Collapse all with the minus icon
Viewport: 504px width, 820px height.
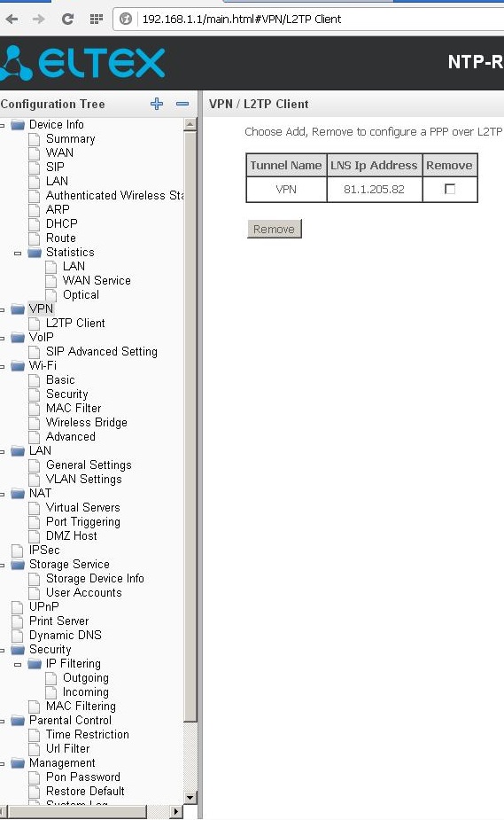[x=182, y=104]
